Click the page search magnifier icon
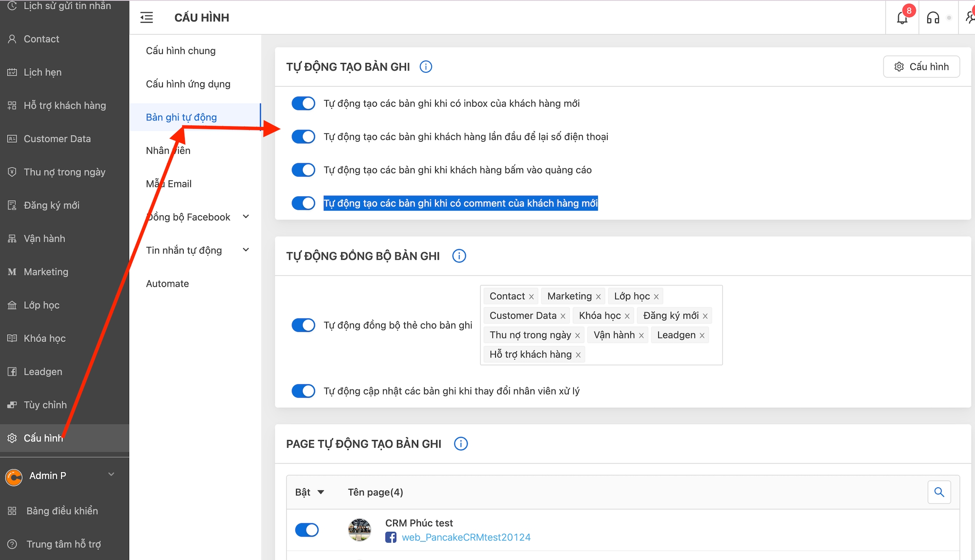Viewport: 975px width, 560px height. pyautogui.click(x=939, y=492)
